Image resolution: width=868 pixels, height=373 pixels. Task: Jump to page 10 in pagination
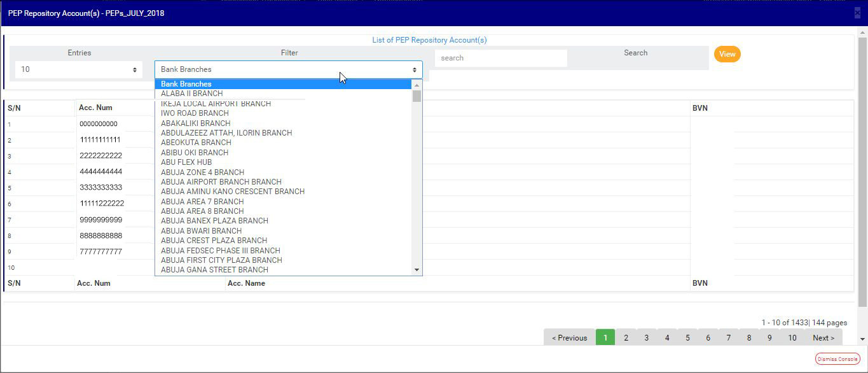(792, 338)
